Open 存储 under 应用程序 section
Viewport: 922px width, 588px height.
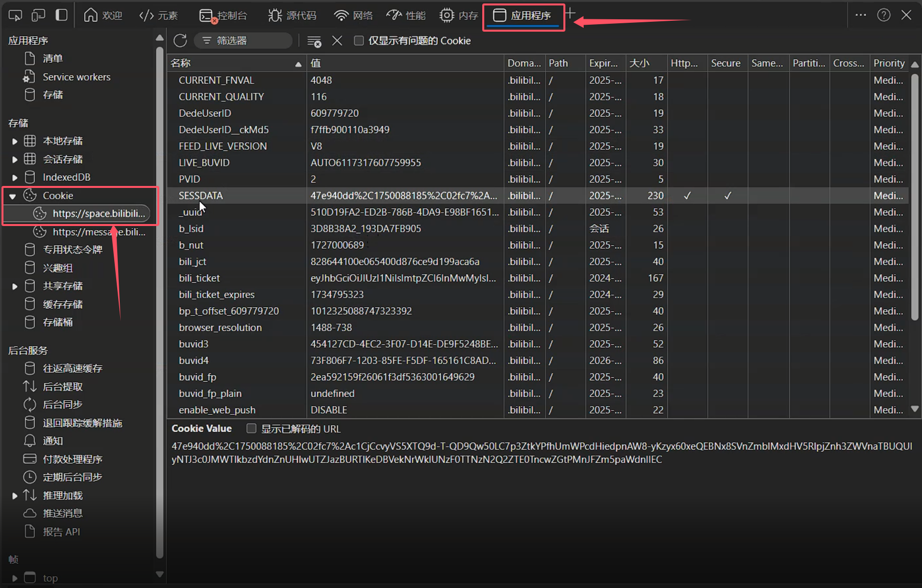pos(53,94)
